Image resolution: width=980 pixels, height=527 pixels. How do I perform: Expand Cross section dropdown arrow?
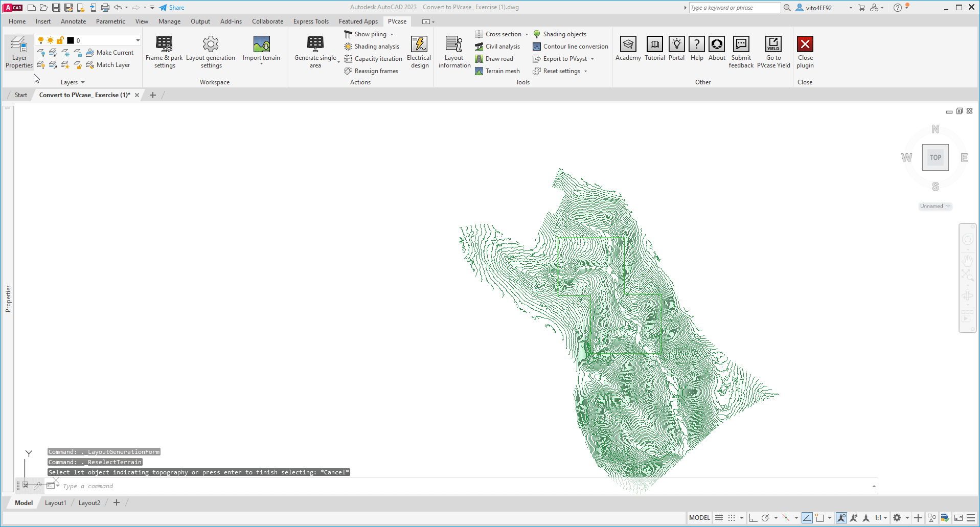tap(527, 34)
